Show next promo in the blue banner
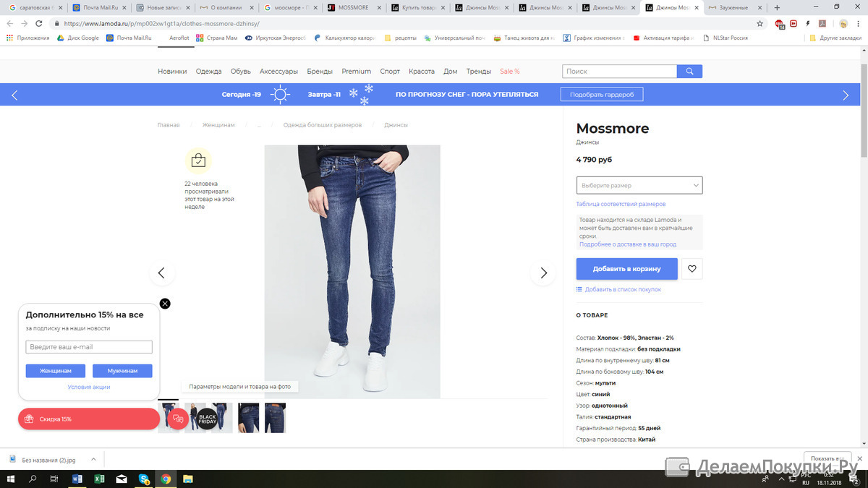868x488 pixels. (x=846, y=95)
